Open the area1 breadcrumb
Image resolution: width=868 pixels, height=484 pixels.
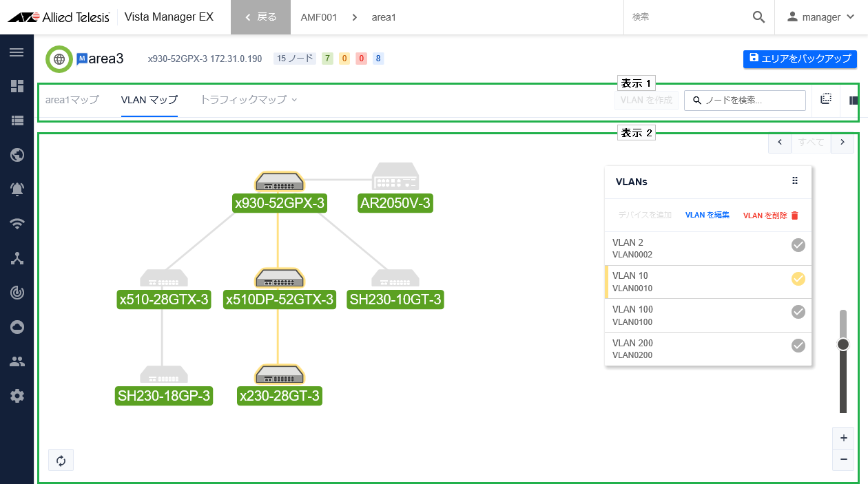point(384,17)
